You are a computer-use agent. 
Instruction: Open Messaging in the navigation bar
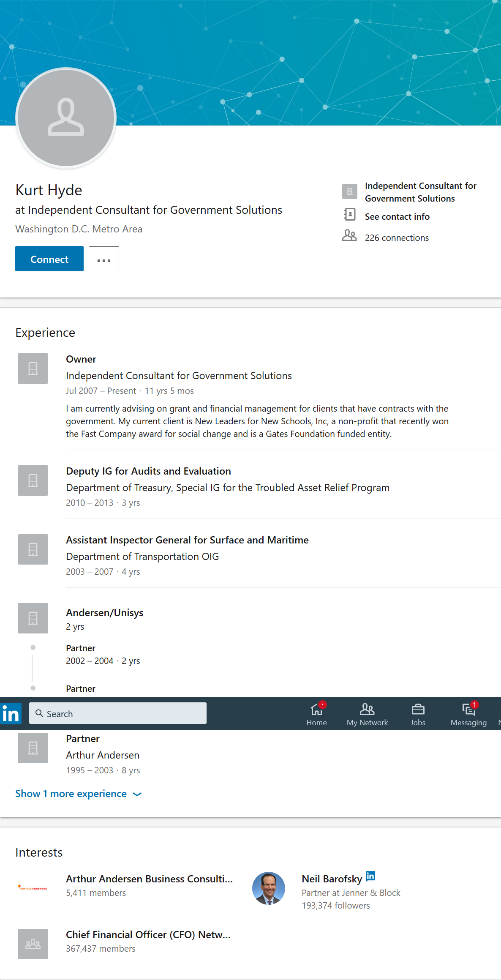point(468,714)
